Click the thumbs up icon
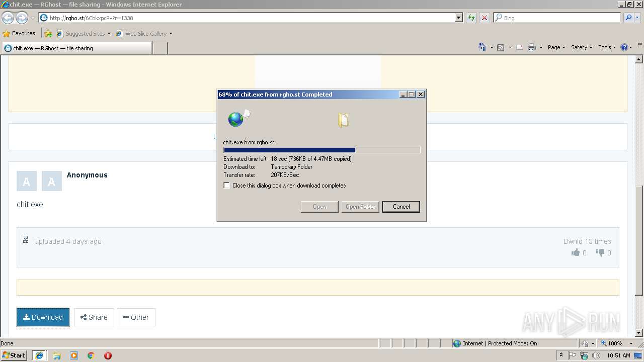This screenshot has height=362, width=644. (576, 252)
